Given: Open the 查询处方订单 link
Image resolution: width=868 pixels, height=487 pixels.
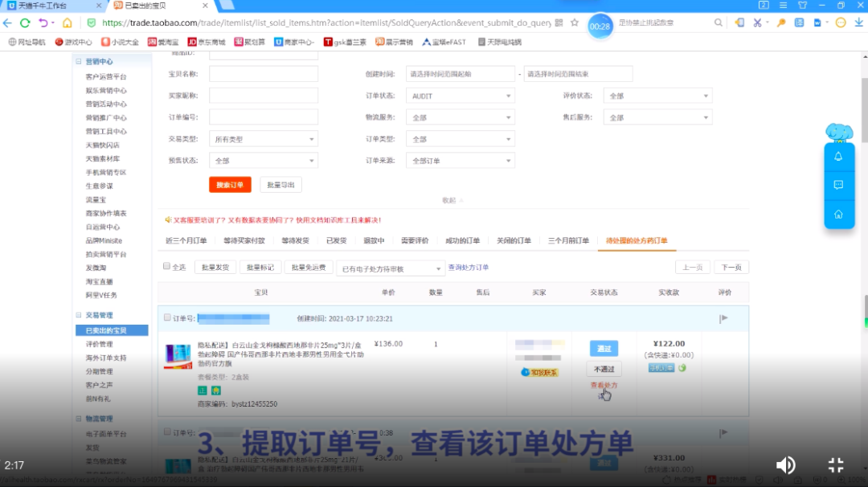Looking at the screenshot, I should 469,268.
